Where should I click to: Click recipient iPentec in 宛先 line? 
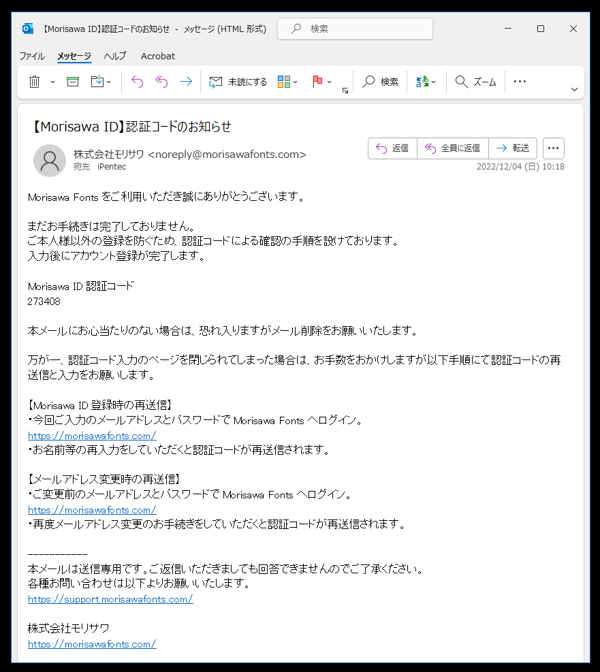pos(112,167)
